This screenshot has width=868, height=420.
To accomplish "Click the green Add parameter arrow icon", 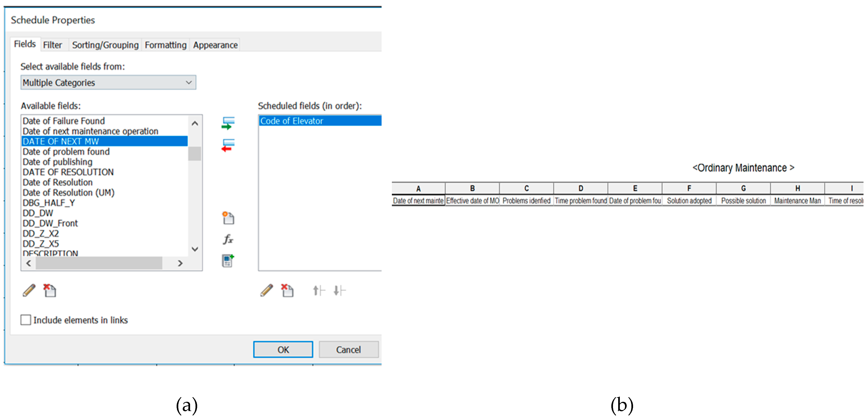I will coord(228,123).
